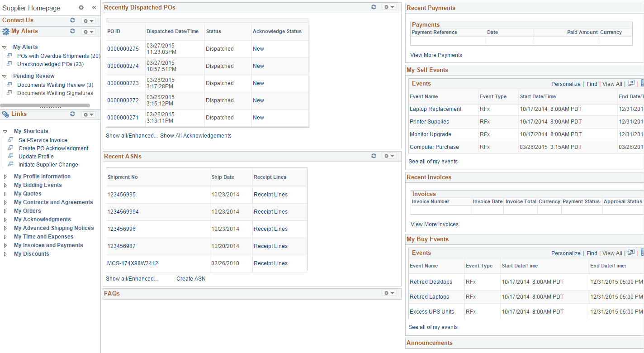Open the Recent ASNs gear dropdown menu
644x353 pixels.
tap(388, 156)
